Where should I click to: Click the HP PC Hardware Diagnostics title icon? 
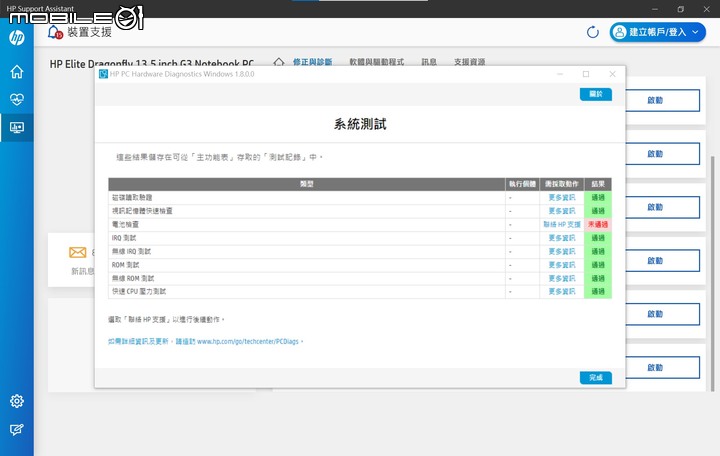click(103, 74)
